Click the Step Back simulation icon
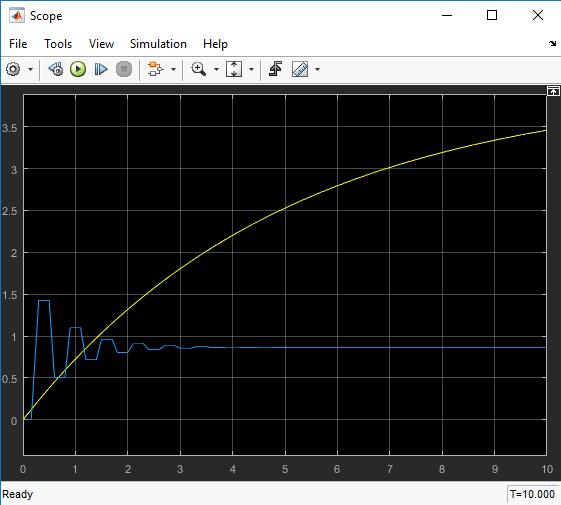This screenshot has width=561, height=505. (56, 69)
